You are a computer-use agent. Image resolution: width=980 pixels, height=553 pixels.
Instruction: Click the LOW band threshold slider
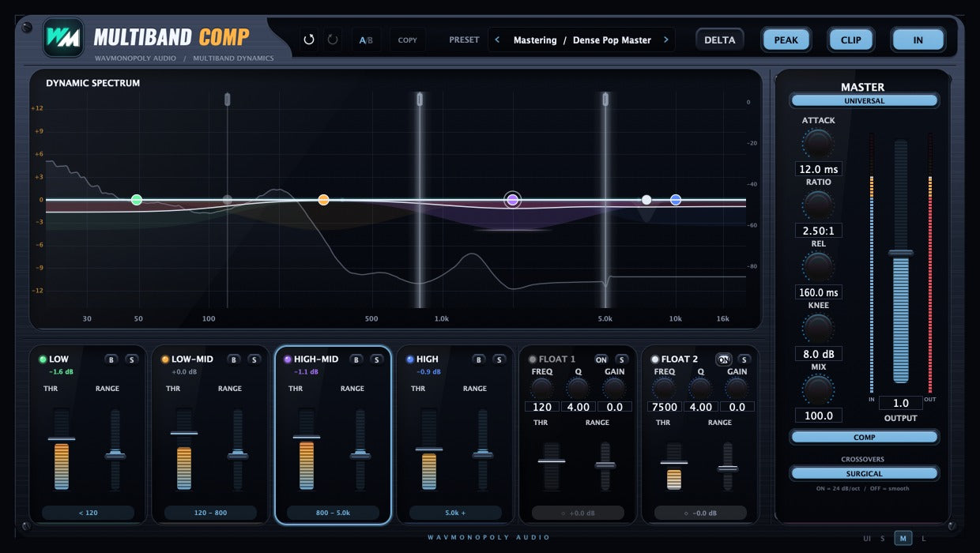click(x=62, y=449)
